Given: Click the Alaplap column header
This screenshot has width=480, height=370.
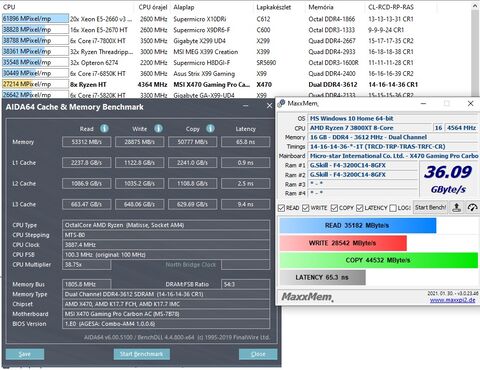Looking at the screenshot, I should point(184,7).
